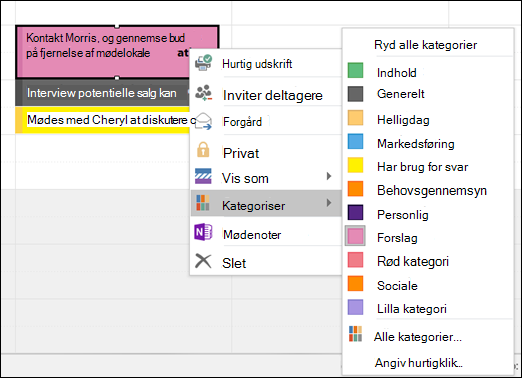Image resolution: width=522 pixels, height=378 pixels.
Task: Click the Alle kategorier grid icon
Action: tap(355, 334)
